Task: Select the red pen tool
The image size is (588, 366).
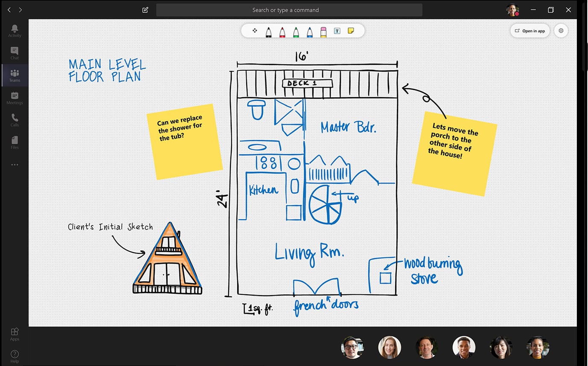Action: (x=282, y=31)
